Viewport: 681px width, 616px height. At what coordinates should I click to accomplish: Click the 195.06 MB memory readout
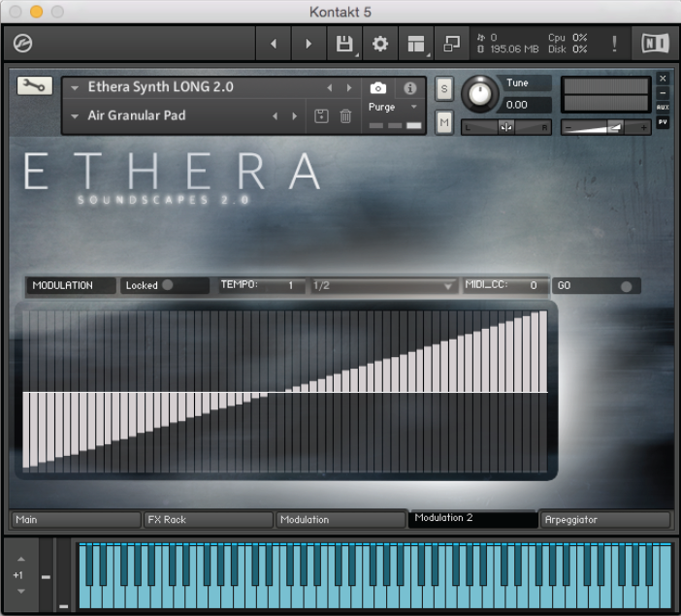point(514,49)
